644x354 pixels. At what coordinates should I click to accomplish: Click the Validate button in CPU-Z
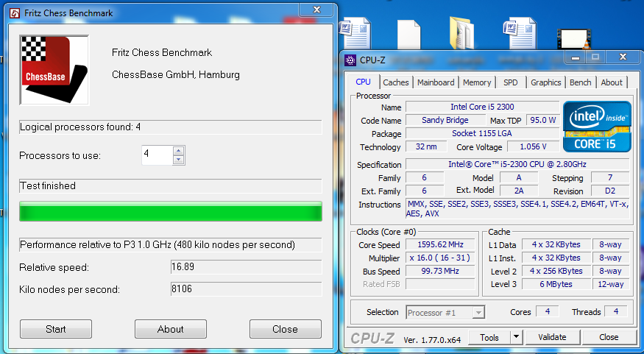pyautogui.click(x=553, y=338)
